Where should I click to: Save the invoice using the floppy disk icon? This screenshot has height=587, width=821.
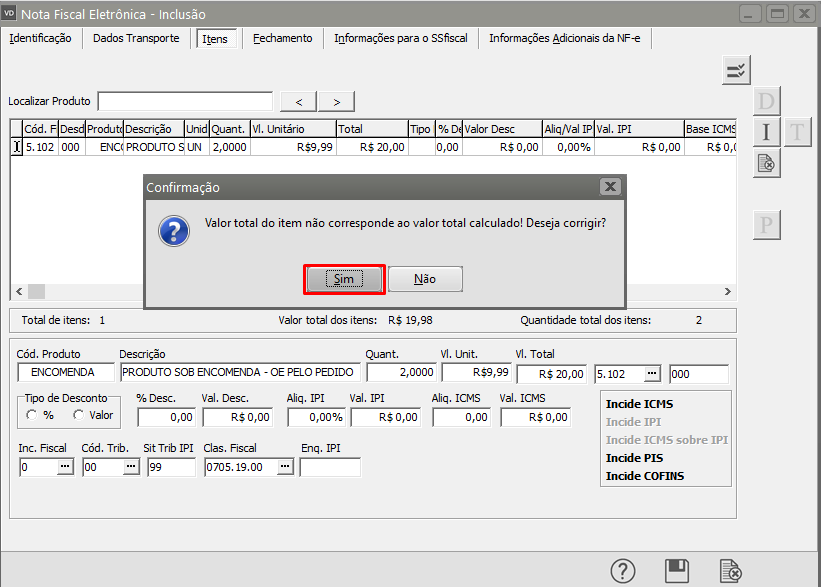677,571
